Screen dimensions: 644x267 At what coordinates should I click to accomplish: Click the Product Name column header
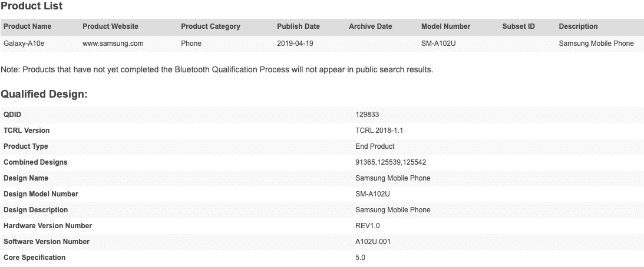point(28,26)
